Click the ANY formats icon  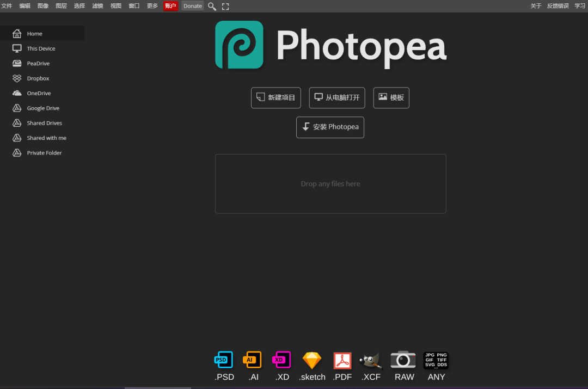(x=436, y=360)
